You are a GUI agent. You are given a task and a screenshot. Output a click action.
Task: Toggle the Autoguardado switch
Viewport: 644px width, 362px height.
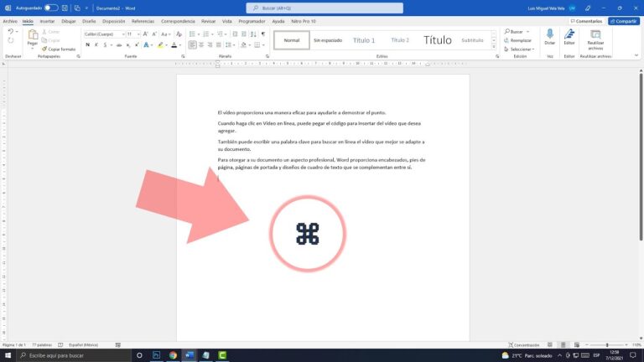51,8
